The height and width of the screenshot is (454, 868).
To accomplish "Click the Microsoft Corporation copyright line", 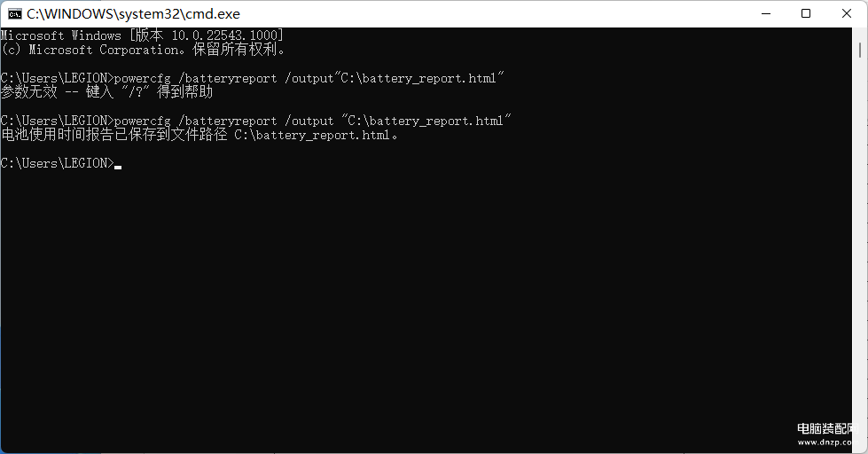I will click(144, 50).
